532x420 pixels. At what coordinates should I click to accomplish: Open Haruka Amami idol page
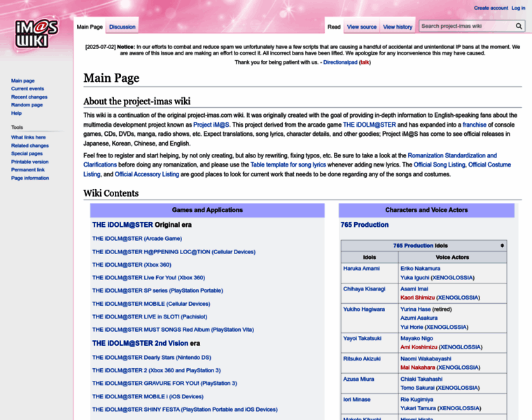click(x=361, y=269)
